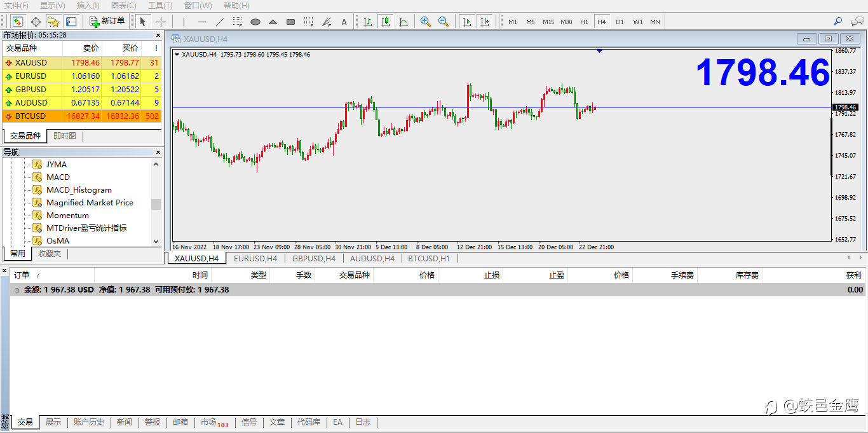868x433 pixels.
Task: Switch chart to candlestick style
Action: 386,22
